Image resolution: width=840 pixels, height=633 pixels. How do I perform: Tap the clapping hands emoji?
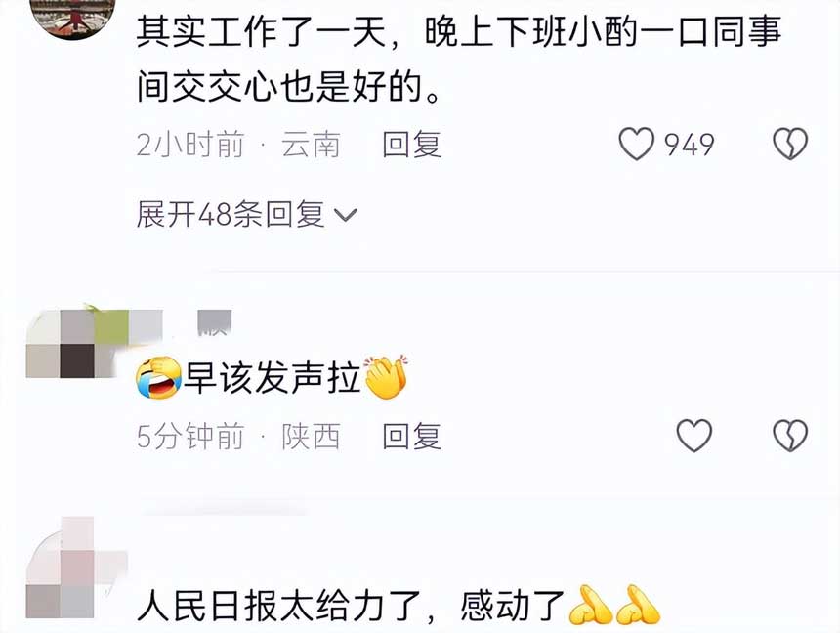click(x=386, y=376)
